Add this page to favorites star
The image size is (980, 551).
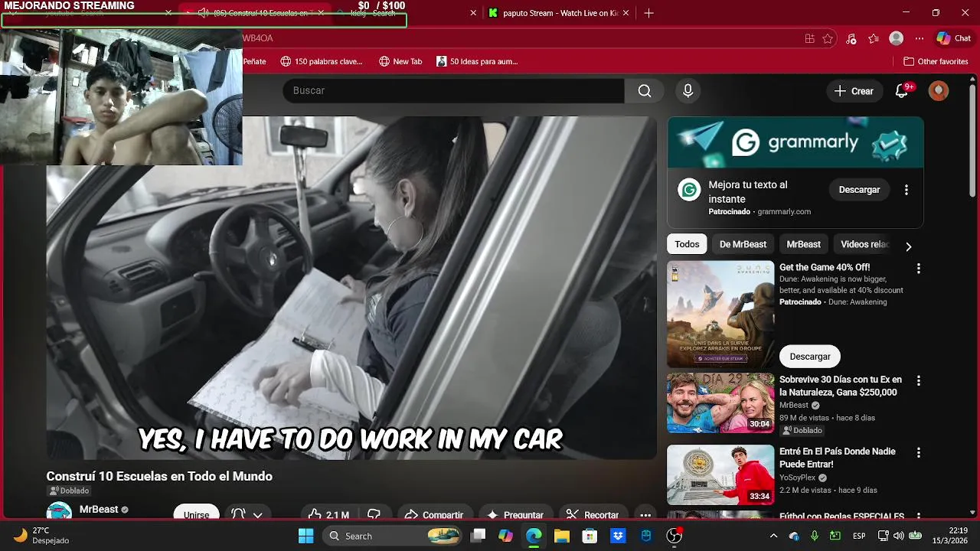click(828, 38)
